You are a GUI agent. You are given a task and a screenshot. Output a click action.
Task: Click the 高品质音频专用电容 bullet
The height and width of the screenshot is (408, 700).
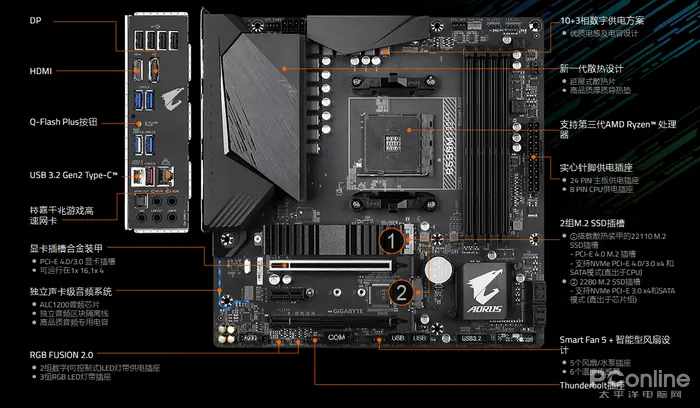click(74, 322)
